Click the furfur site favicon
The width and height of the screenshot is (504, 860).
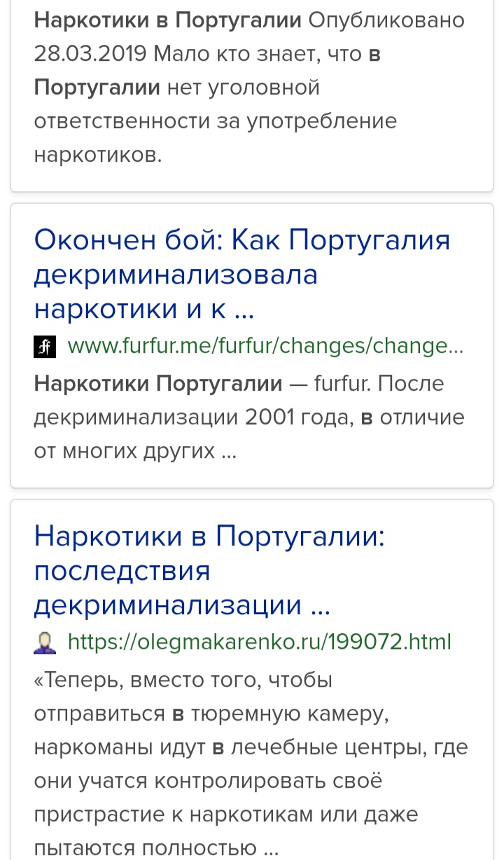pos(44,347)
